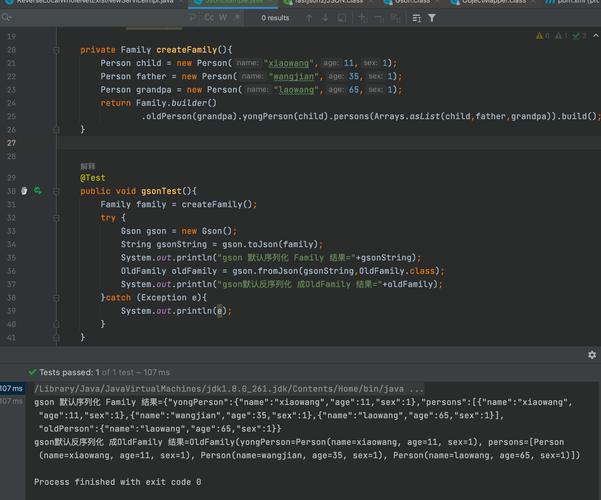Click the @Test annotation
Screen dimensions: 601x500
tap(92, 178)
